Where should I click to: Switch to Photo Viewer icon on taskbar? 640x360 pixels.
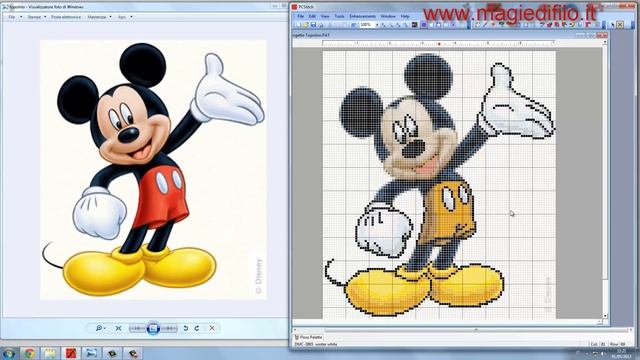(91, 353)
